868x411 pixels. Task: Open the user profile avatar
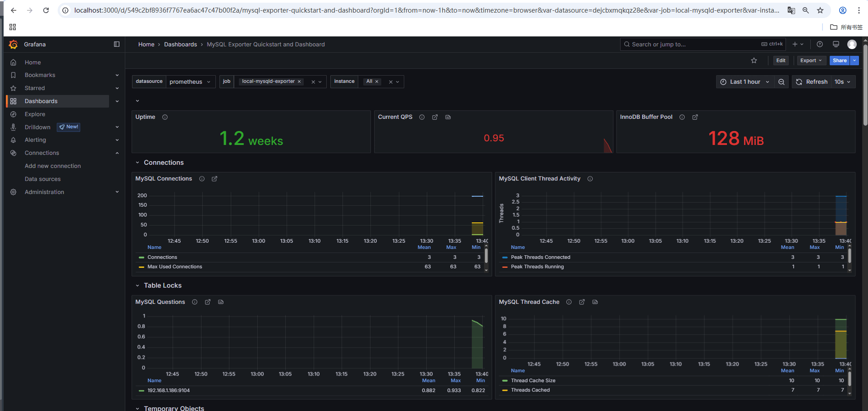[x=852, y=44]
